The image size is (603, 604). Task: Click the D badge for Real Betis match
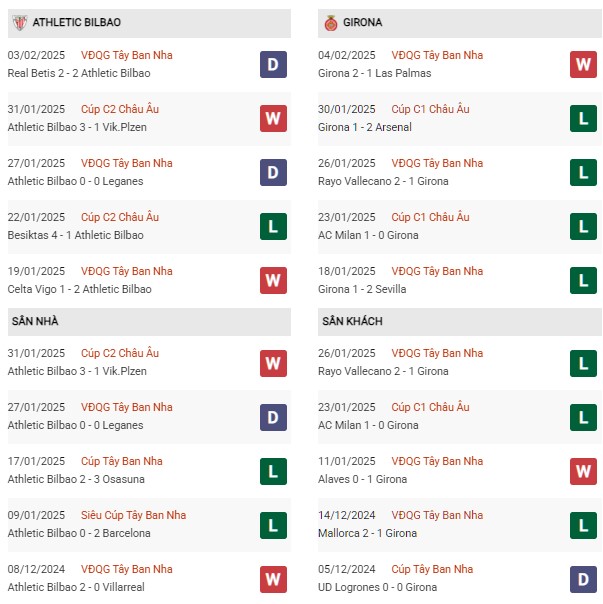pos(273,64)
